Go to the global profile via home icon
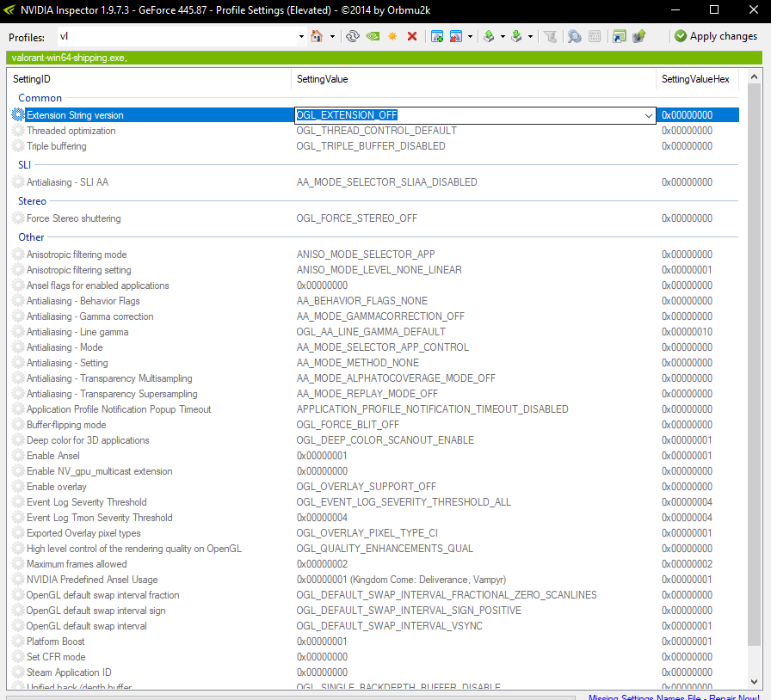The width and height of the screenshot is (771, 700). pyautogui.click(x=317, y=36)
